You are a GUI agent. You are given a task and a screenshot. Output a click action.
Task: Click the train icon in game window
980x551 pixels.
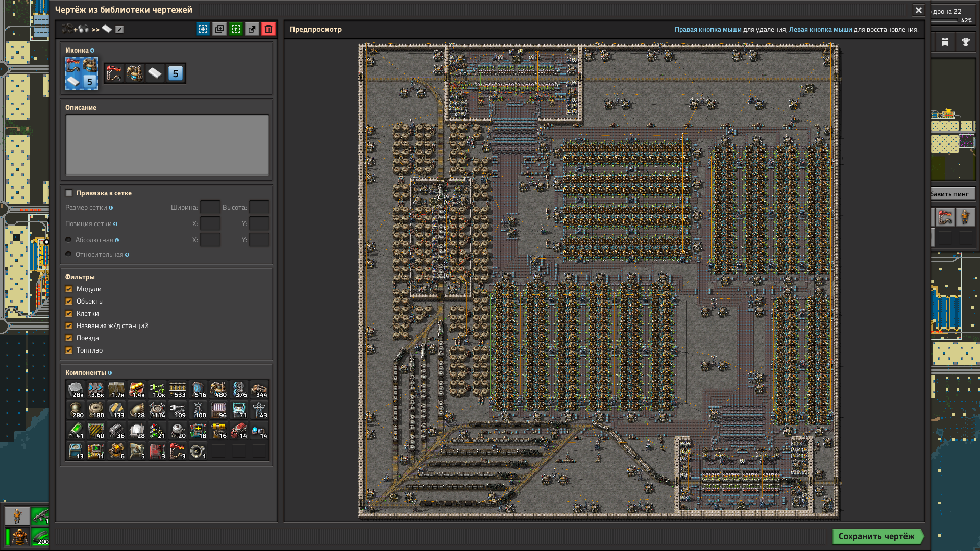pos(945,42)
